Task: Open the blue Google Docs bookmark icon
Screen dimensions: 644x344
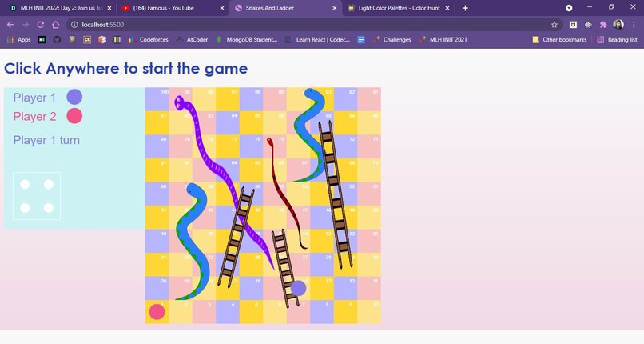Action: point(361,40)
